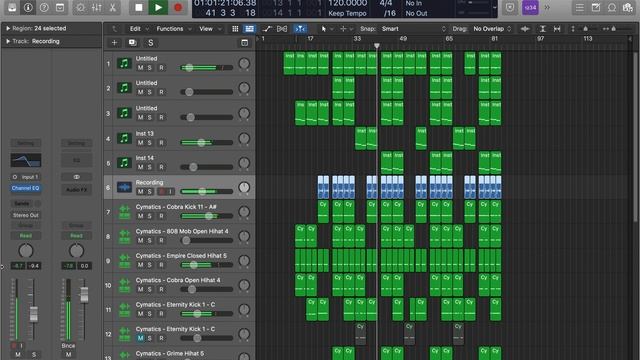Switch to grid view icon
Image resolution: width=640 pixels, height=360 pixels.
click(x=235, y=29)
